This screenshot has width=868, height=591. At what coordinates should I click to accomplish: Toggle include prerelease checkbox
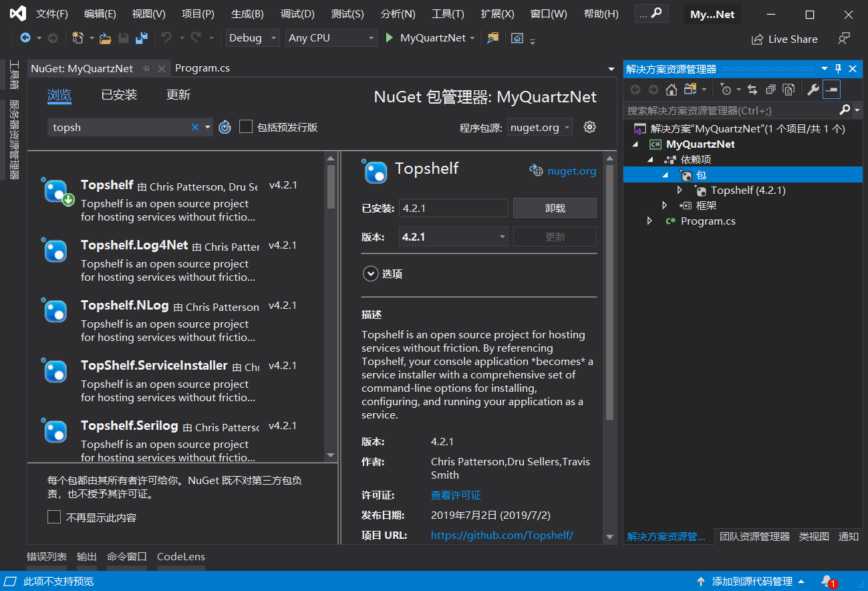tap(246, 126)
